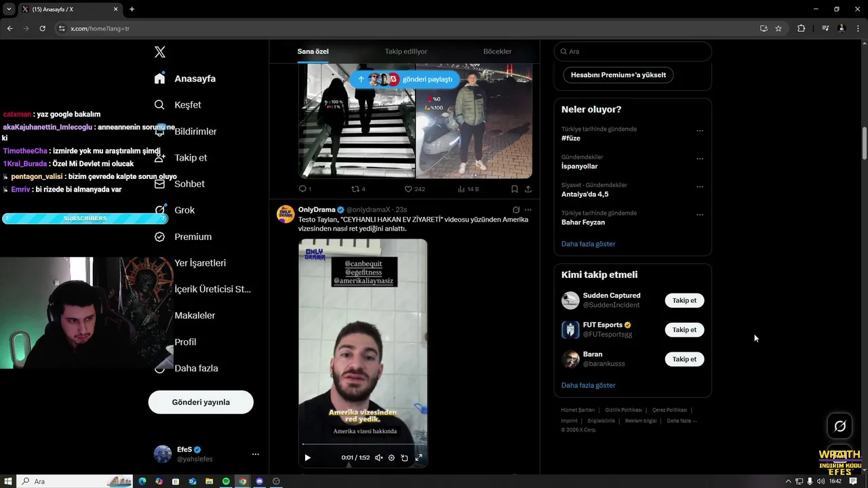The image size is (868, 488).
Task: Open more options for #füze trend
Action: [x=700, y=131]
